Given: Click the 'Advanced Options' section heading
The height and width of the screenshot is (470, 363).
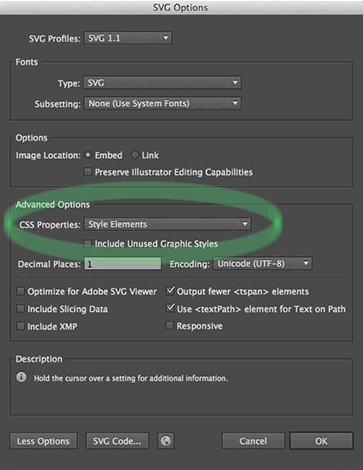Looking at the screenshot, I should tap(53, 204).
